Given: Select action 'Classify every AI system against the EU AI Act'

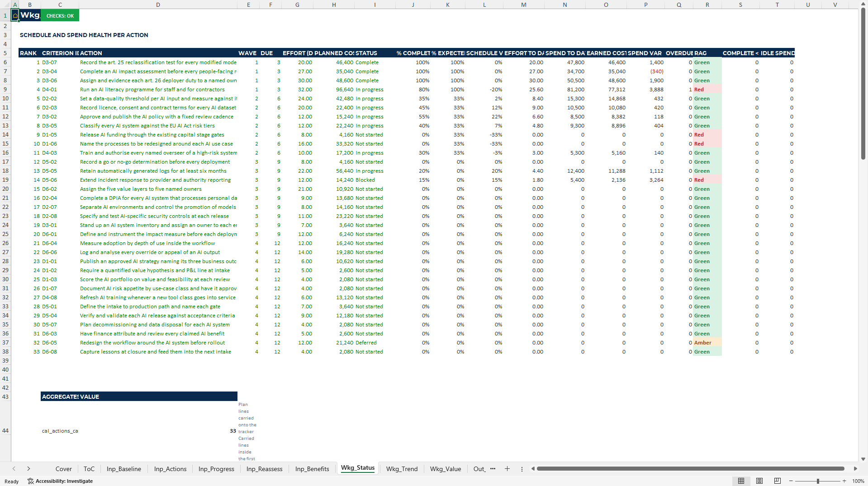Looking at the screenshot, I should (158, 126).
